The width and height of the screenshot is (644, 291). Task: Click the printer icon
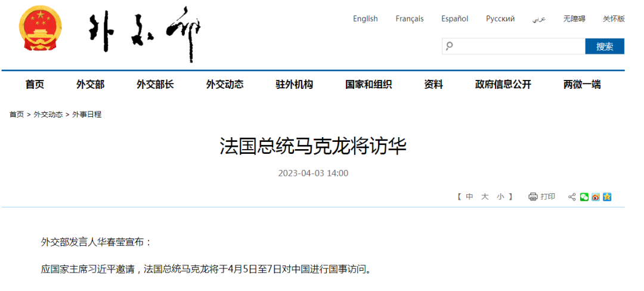pyautogui.click(x=532, y=197)
